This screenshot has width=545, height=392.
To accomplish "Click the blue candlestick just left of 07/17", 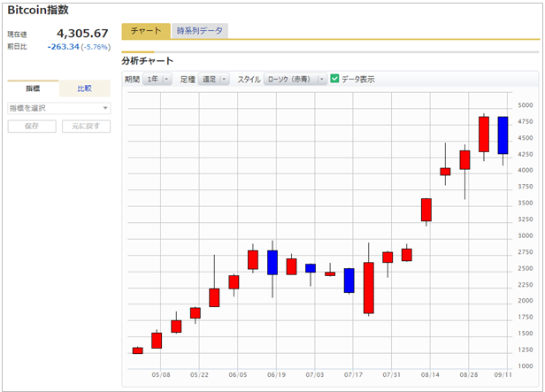I will [349, 281].
